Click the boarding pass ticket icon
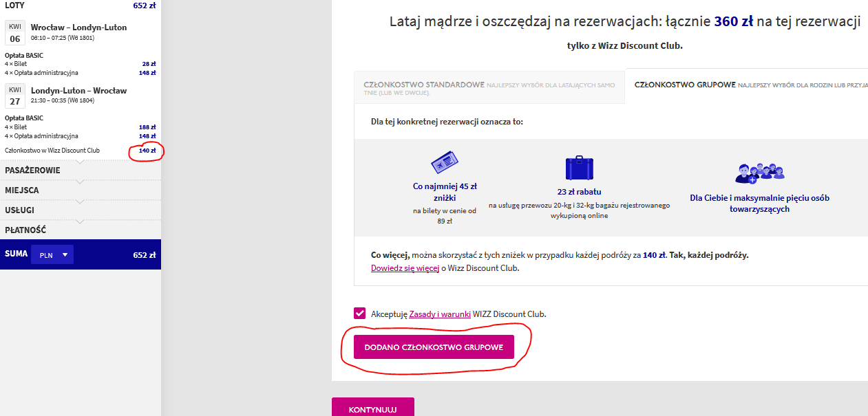Screen dimensions: 868x416 coord(445,164)
